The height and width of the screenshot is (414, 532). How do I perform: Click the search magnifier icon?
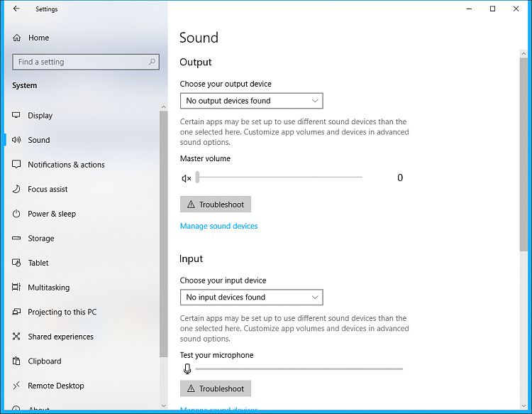coord(152,62)
